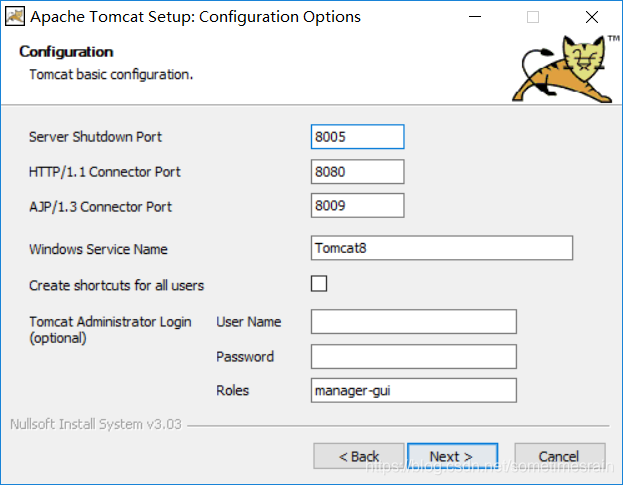Tick the Create shortcuts for all users checkbox

pos(319,284)
